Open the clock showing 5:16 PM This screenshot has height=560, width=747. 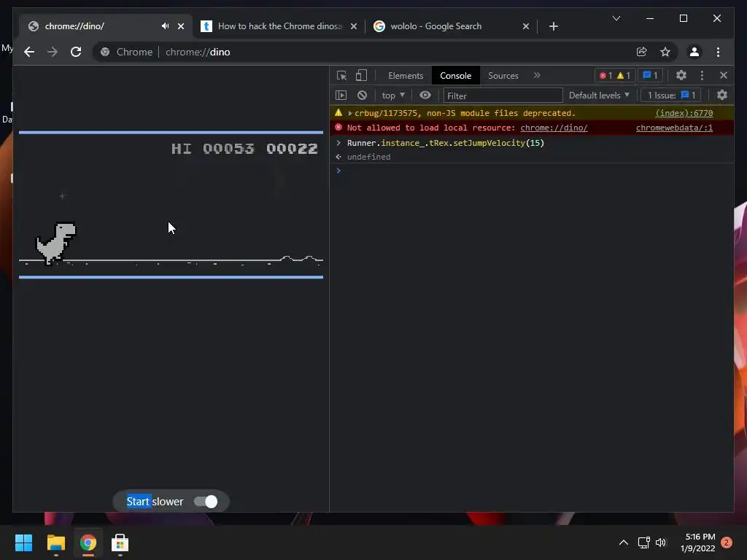(698, 542)
